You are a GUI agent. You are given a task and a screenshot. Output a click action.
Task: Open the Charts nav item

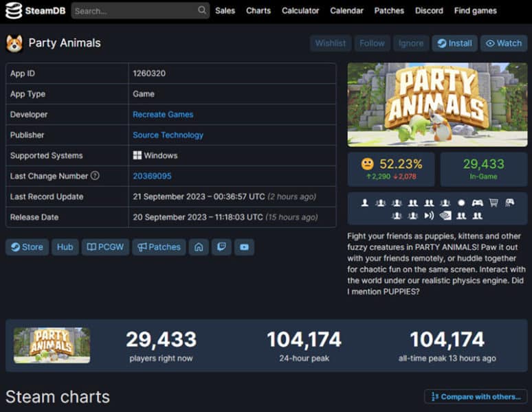coord(258,11)
